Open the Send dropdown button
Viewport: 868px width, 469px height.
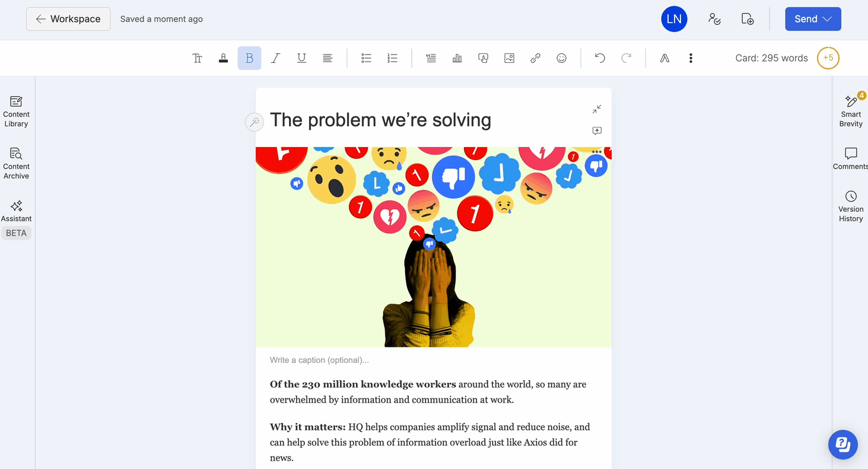click(813, 19)
